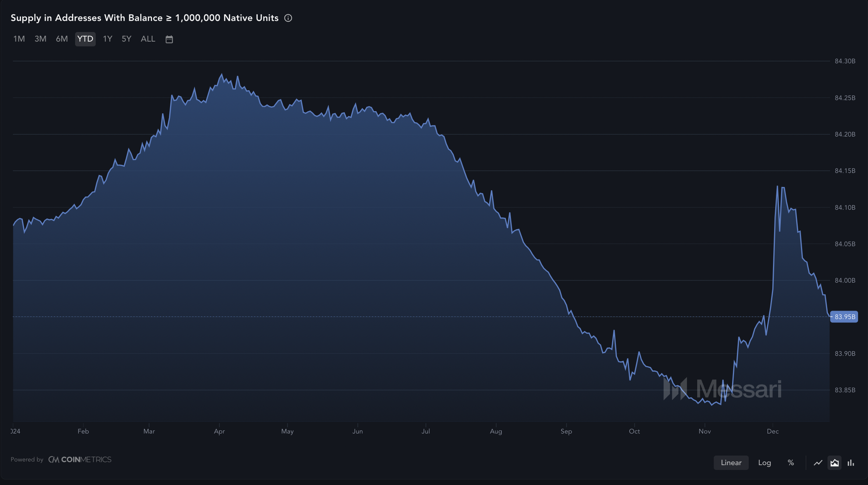This screenshot has height=485, width=868.
Task: Select the 3M time range
Action: click(40, 39)
